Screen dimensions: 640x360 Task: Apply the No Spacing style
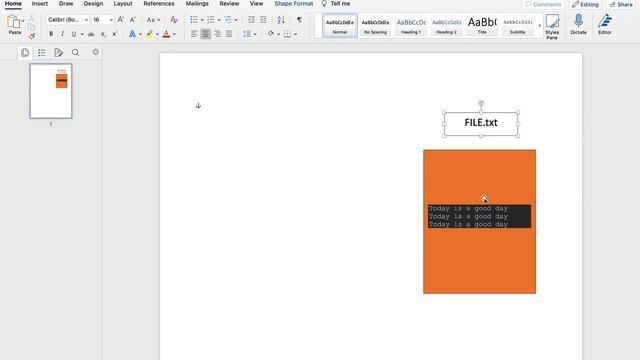point(375,26)
